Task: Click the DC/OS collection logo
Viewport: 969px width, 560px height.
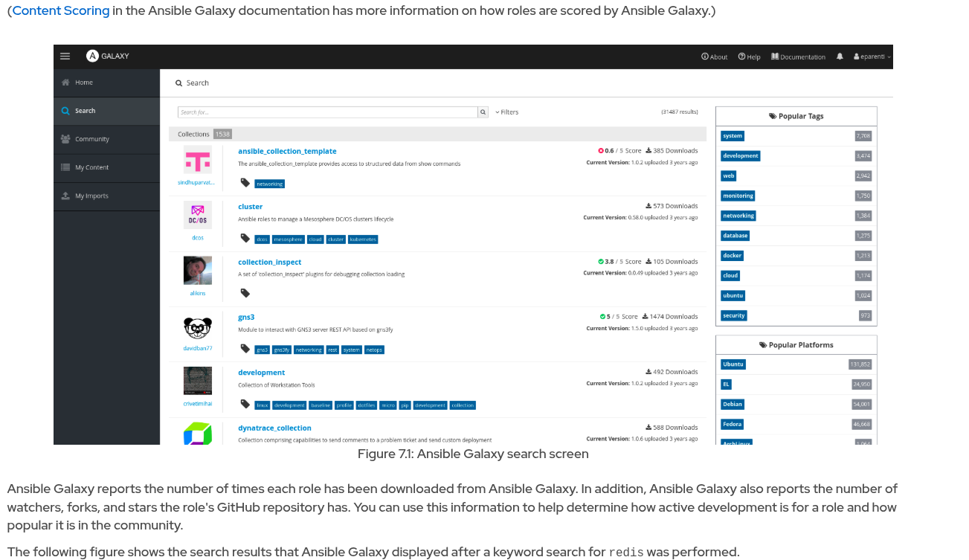Action: point(198,215)
